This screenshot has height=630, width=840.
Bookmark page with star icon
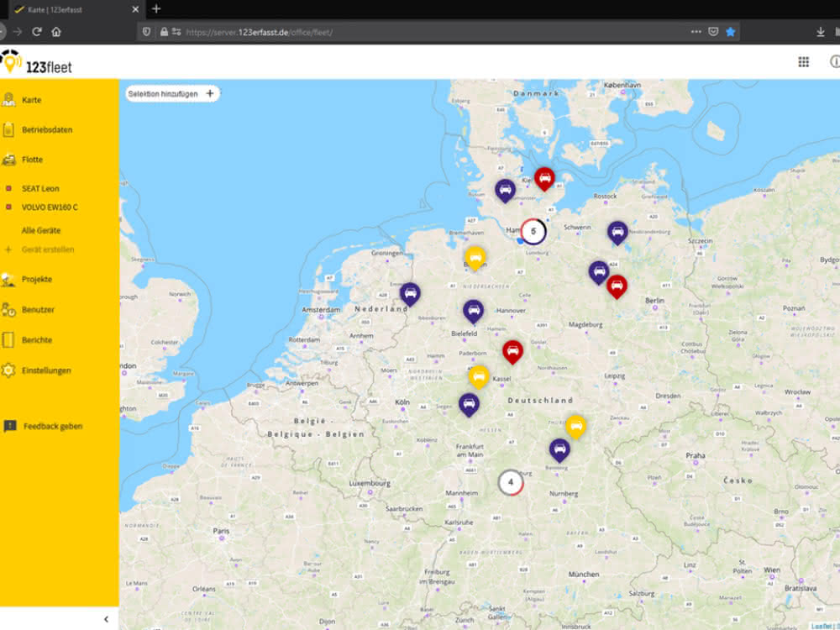730,32
